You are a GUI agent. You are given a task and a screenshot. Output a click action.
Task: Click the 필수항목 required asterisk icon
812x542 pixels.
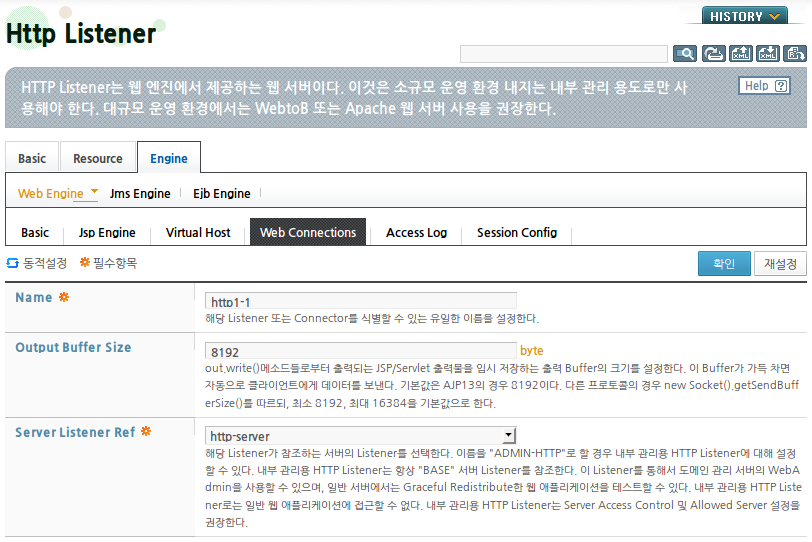(85, 262)
